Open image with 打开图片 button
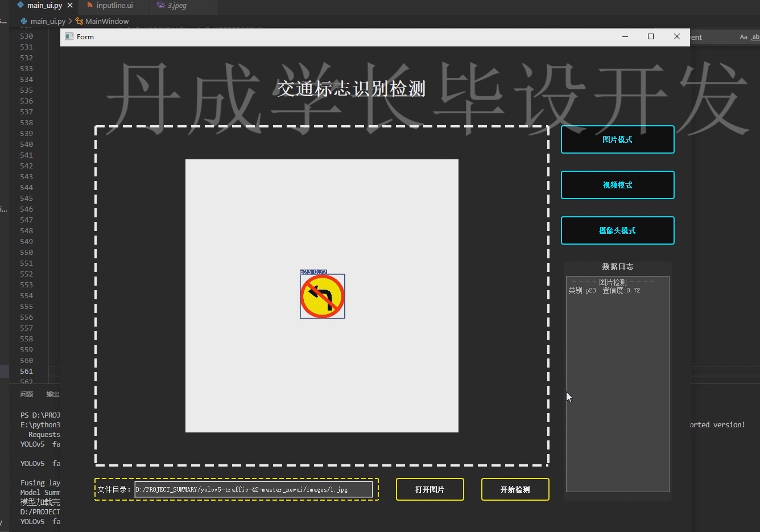The width and height of the screenshot is (760, 532). pyautogui.click(x=429, y=489)
